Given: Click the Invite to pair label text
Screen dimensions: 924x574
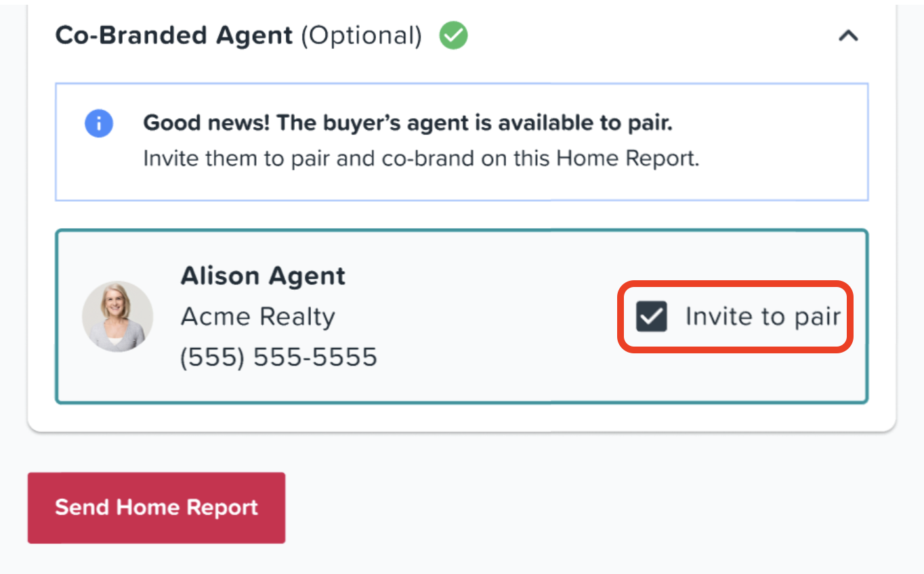Looking at the screenshot, I should coord(763,317).
